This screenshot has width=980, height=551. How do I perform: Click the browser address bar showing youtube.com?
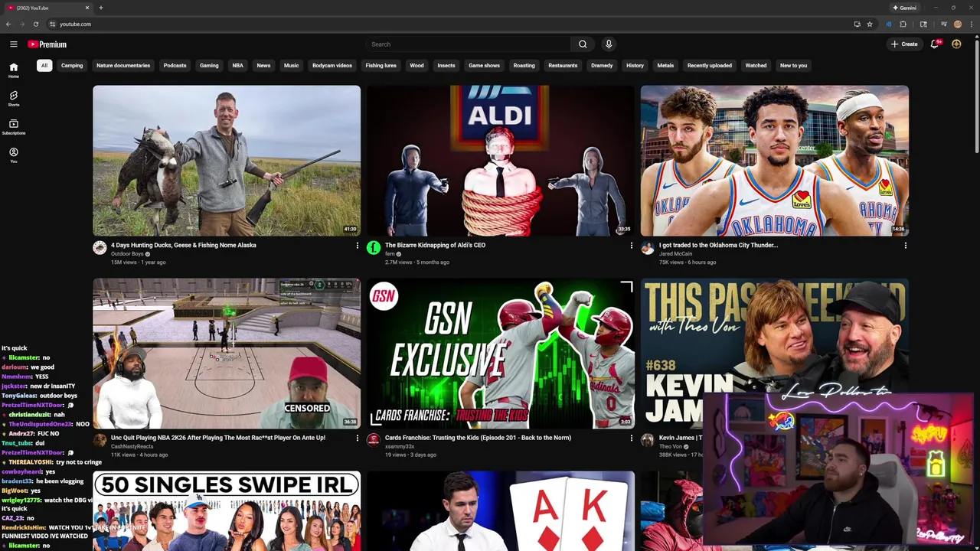(x=450, y=24)
